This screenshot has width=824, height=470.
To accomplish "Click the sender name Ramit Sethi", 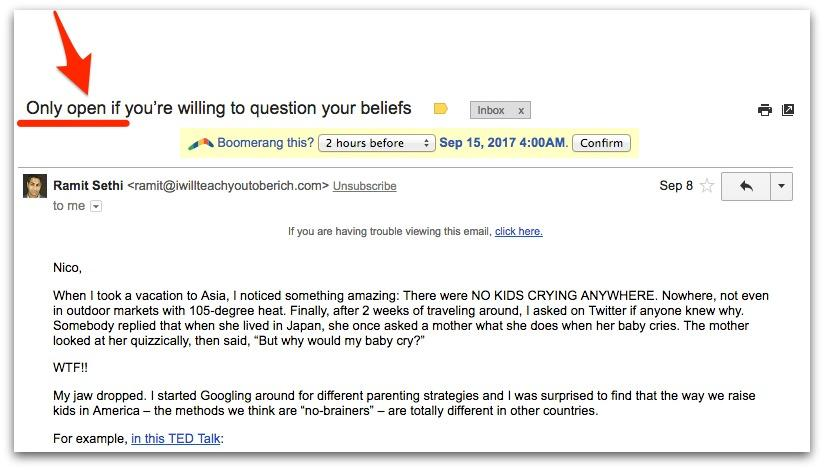I will pyautogui.click(x=88, y=185).
